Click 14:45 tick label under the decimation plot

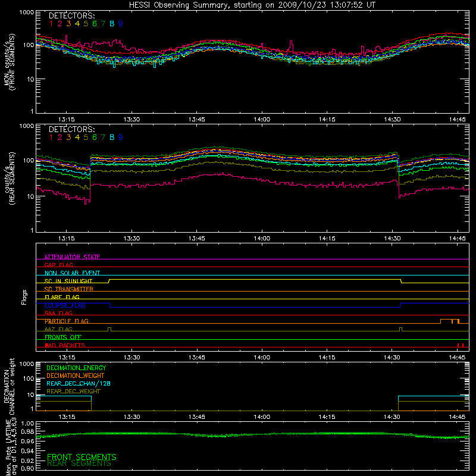tap(457, 417)
